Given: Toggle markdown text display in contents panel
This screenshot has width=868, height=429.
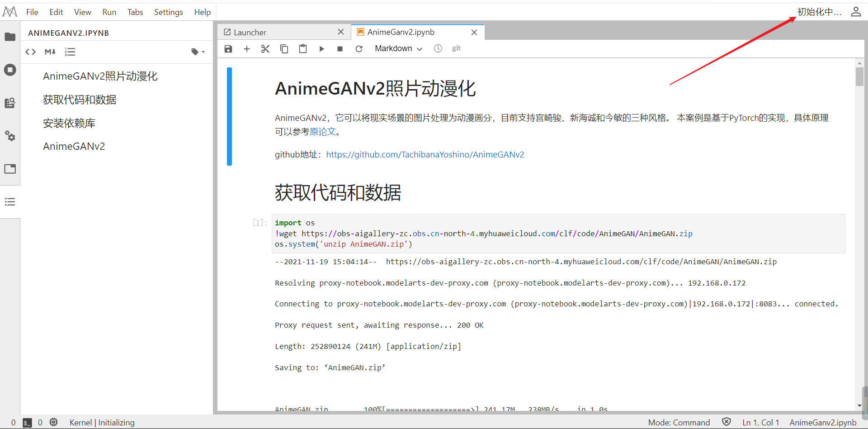Looking at the screenshot, I should coord(50,52).
